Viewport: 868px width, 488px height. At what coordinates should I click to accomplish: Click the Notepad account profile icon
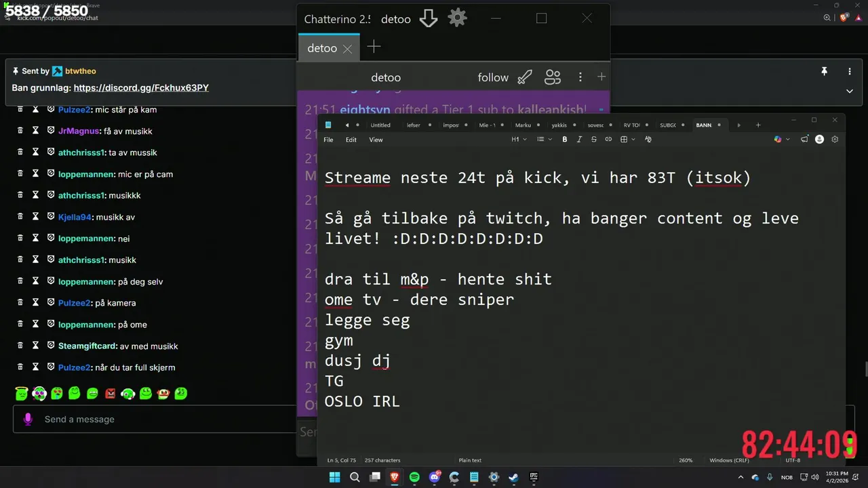pos(819,140)
